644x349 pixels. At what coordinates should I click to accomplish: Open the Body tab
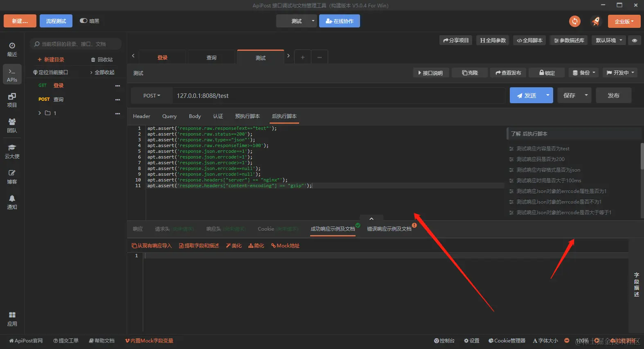coord(195,116)
